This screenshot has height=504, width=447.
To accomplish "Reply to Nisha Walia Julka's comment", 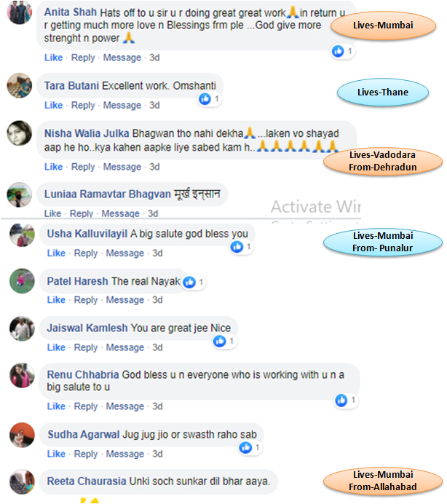I will (83, 167).
